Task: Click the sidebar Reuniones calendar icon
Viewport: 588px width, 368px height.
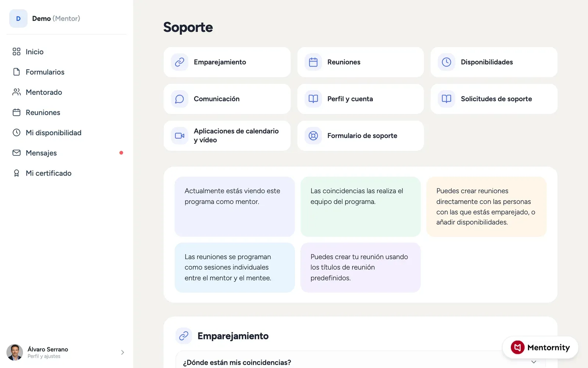Action: coord(17,112)
